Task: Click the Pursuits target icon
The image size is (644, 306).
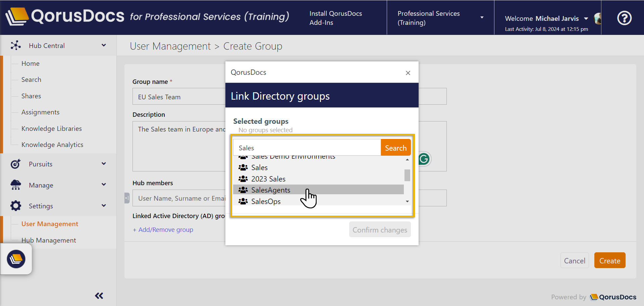Action: pos(15,164)
